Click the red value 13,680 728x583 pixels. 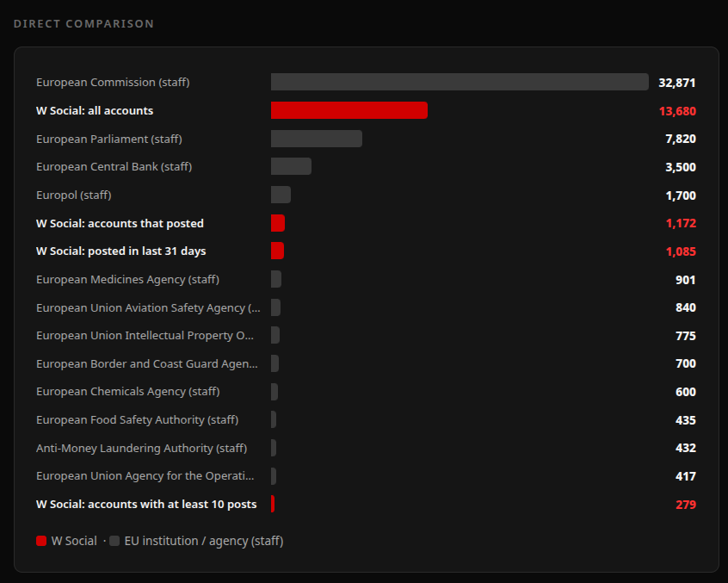pos(677,111)
